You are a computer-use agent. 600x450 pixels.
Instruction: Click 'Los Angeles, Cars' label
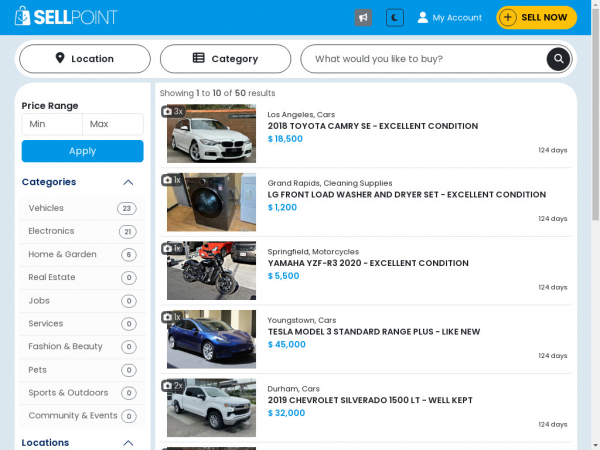click(301, 114)
